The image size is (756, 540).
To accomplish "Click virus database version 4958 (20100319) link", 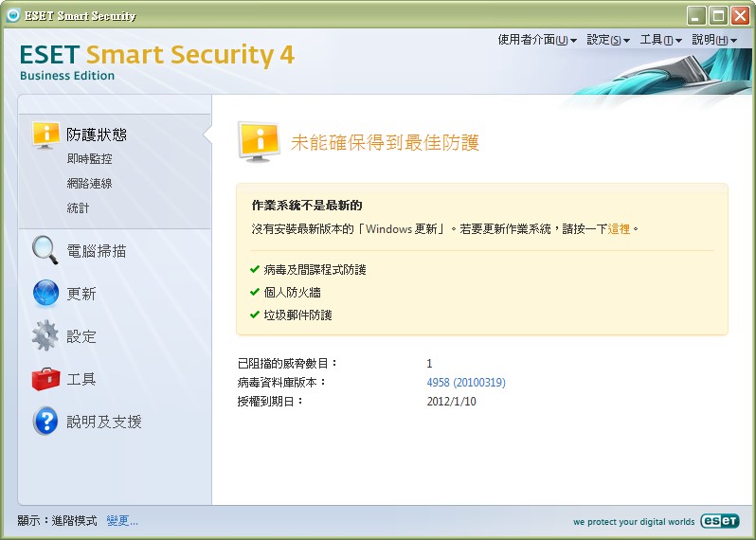I will (465, 382).
